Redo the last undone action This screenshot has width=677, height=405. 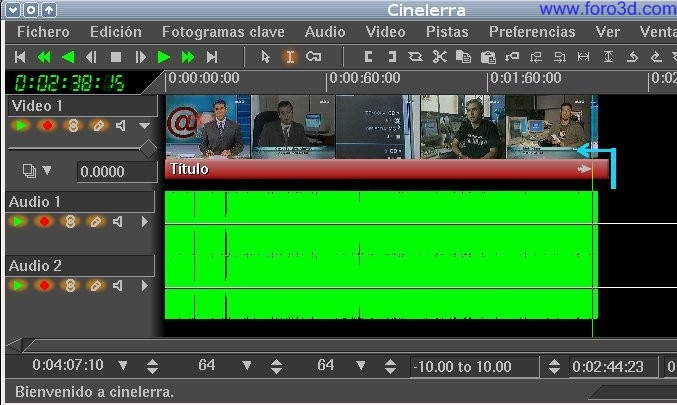[656, 57]
